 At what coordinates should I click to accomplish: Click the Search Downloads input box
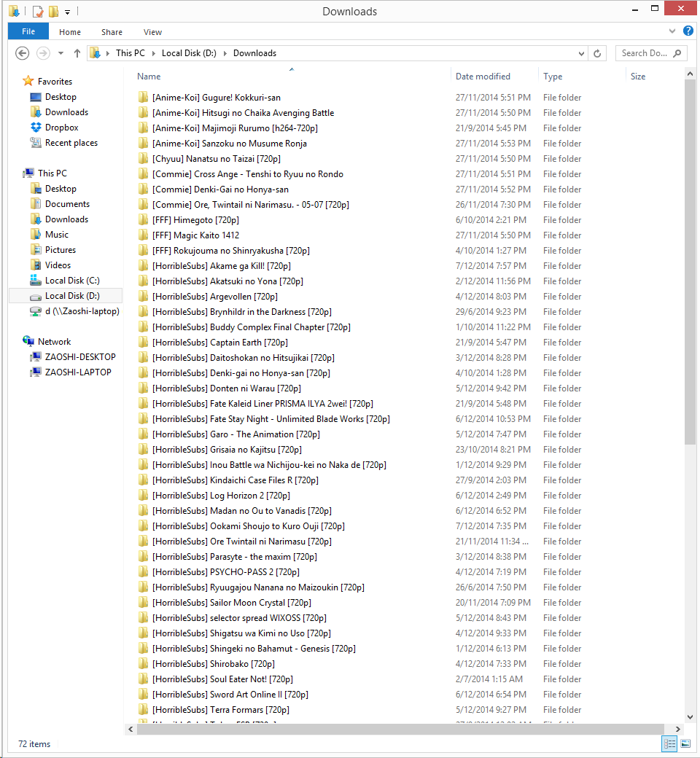[x=644, y=53]
